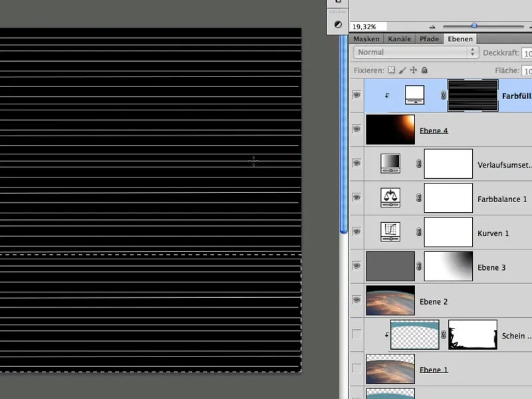Select the Verlaufsumsetzung layer mask
Screen dimensions: 532x399
[448, 164]
